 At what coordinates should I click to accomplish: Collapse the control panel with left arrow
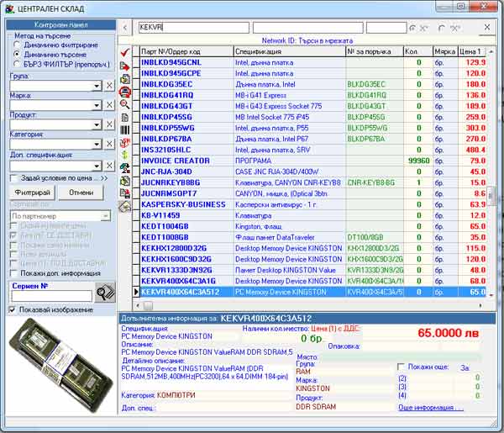click(x=126, y=28)
